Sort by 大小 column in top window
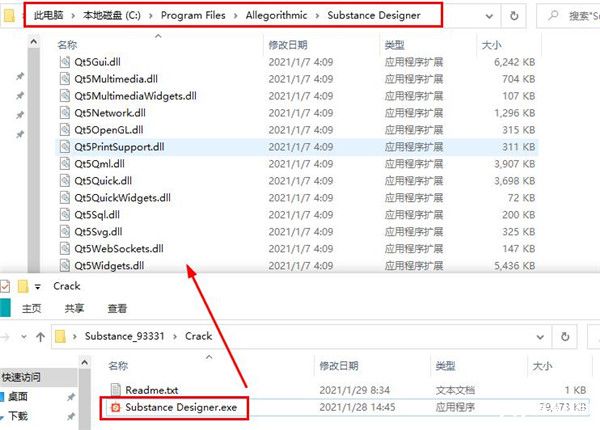The image size is (600, 430). tap(492, 45)
